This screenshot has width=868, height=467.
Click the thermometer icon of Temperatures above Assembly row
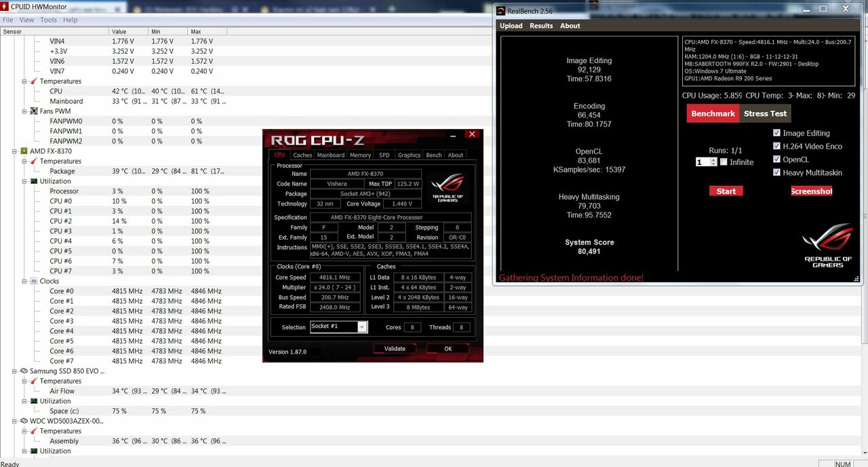[34, 431]
